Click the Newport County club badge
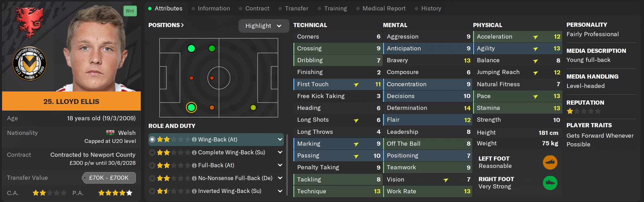This screenshot has height=202, width=644. [29, 64]
